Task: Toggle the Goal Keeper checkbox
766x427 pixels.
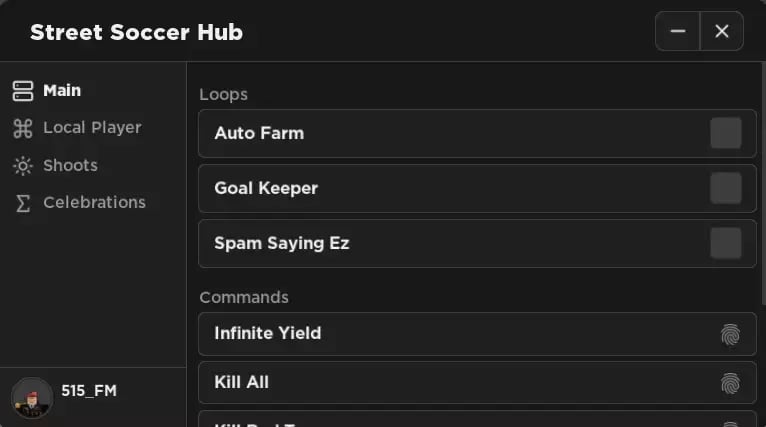Action: (x=725, y=188)
